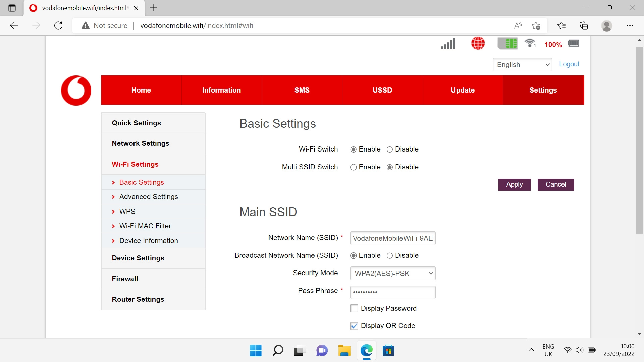Click the battery level icon
This screenshot has height=362, width=644.
tap(573, 43)
